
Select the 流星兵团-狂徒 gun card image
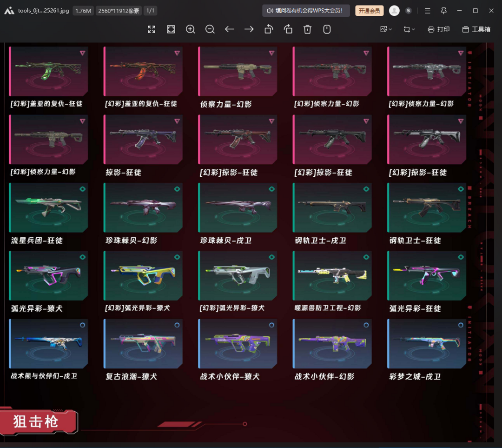point(48,207)
